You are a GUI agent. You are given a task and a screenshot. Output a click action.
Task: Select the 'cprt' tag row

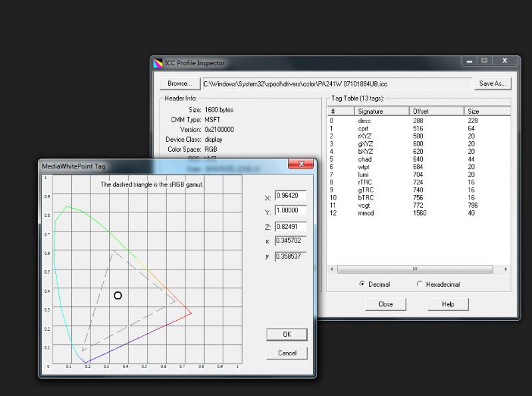click(419, 128)
